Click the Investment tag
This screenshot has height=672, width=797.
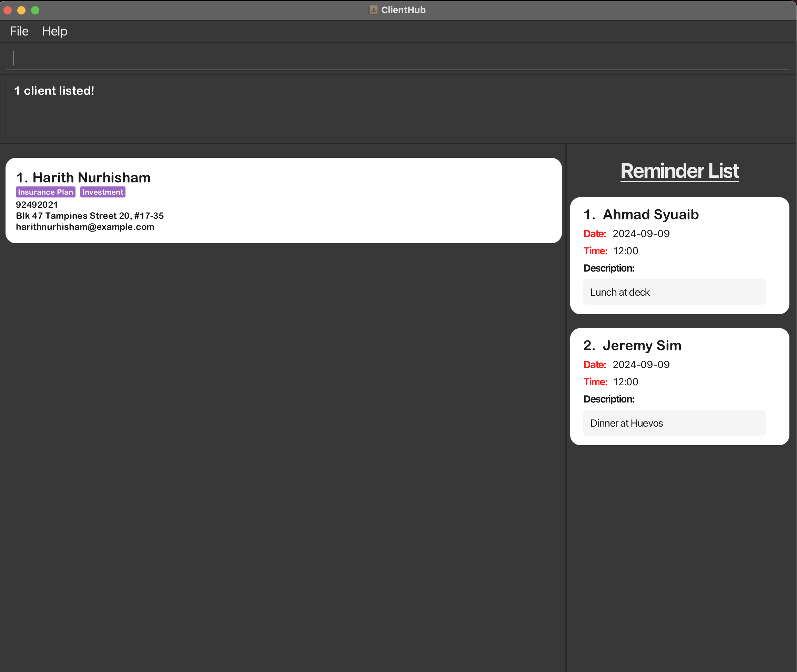tap(103, 192)
